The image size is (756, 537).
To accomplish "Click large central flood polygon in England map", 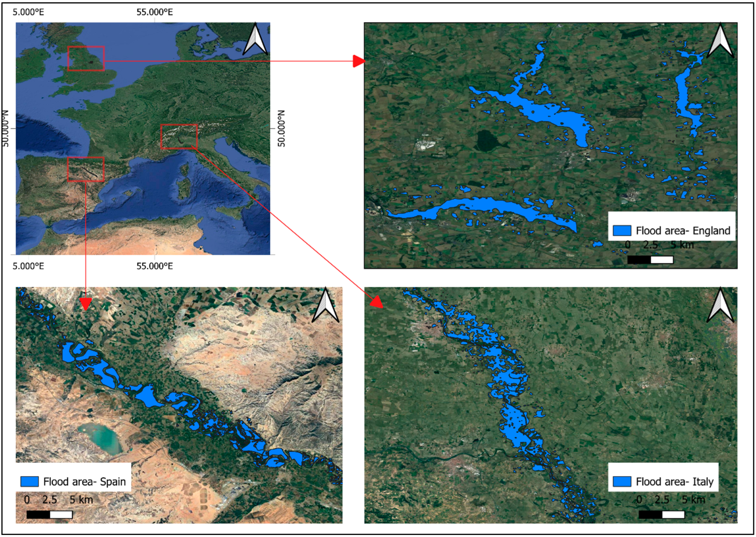I will pos(542,111).
